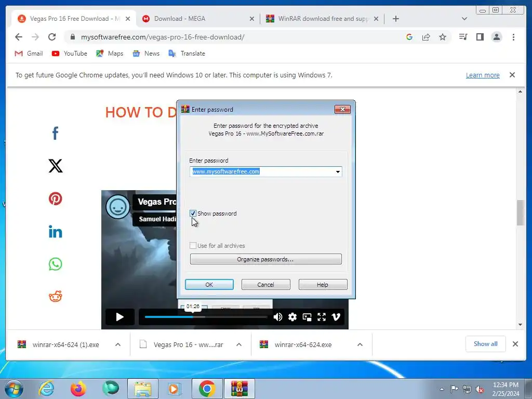Share page on Reddit icon
Viewport: 532px width, 399px height.
click(55, 296)
